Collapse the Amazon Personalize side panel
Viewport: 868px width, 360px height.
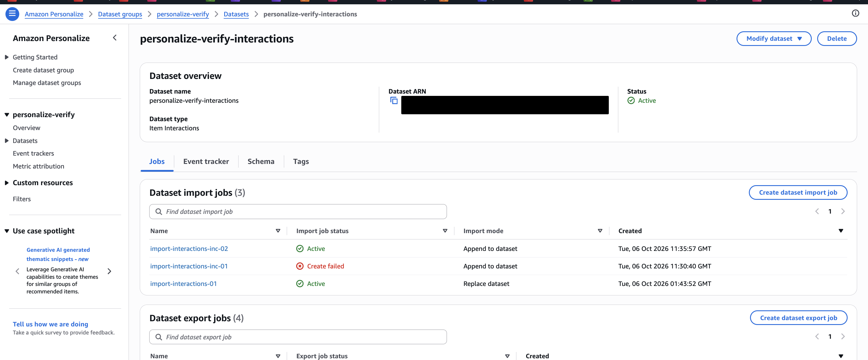(115, 38)
